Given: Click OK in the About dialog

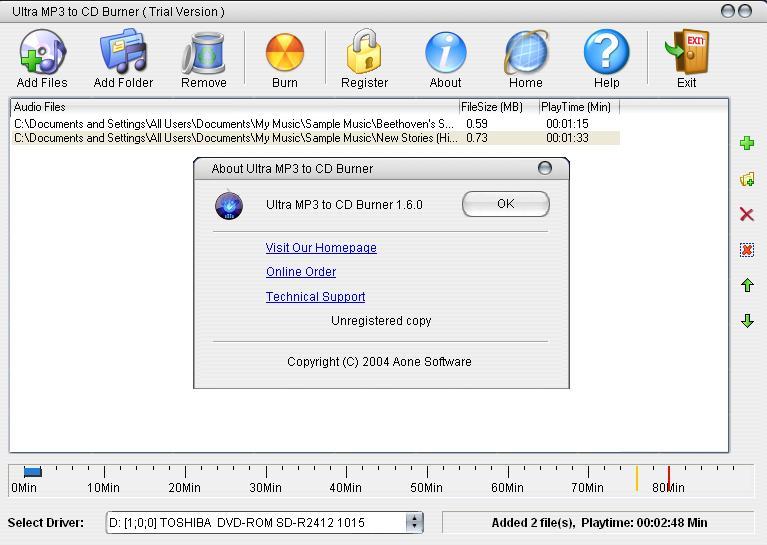Looking at the screenshot, I should click(506, 204).
